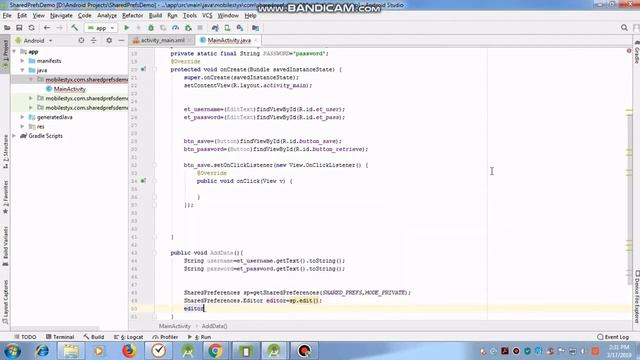Collapse the first mobilestyx.com.sharedprefsdemo package
640x360 pixels.
coord(31,80)
